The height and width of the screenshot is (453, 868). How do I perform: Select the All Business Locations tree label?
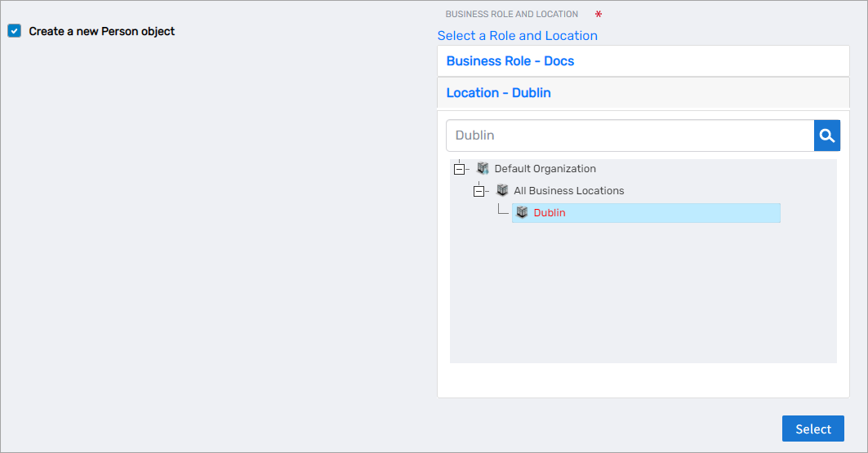[x=568, y=191]
